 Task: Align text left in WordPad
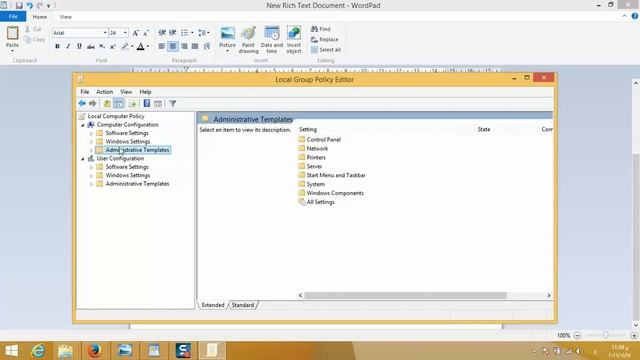point(162,46)
